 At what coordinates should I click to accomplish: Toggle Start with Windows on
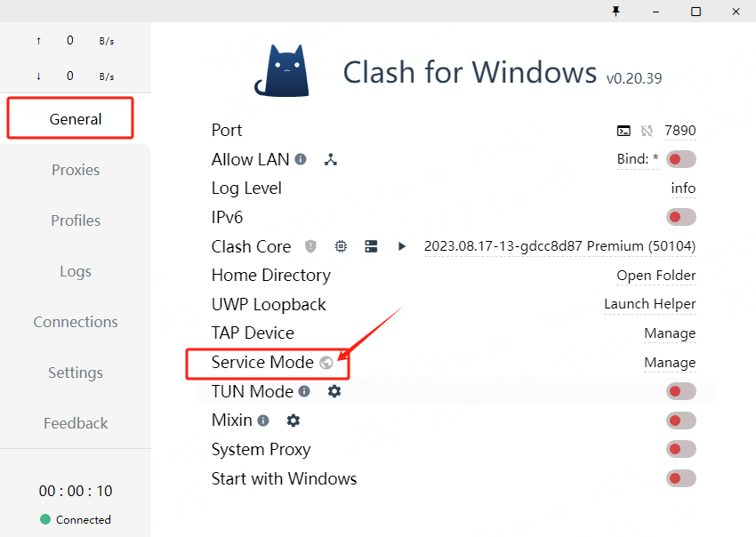click(680, 478)
